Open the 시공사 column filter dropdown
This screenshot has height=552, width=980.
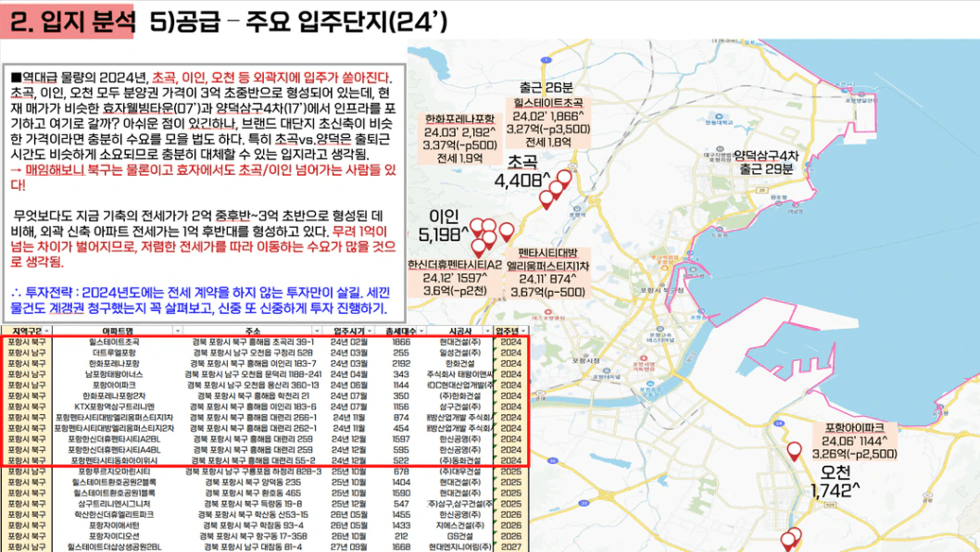point(487,330)
